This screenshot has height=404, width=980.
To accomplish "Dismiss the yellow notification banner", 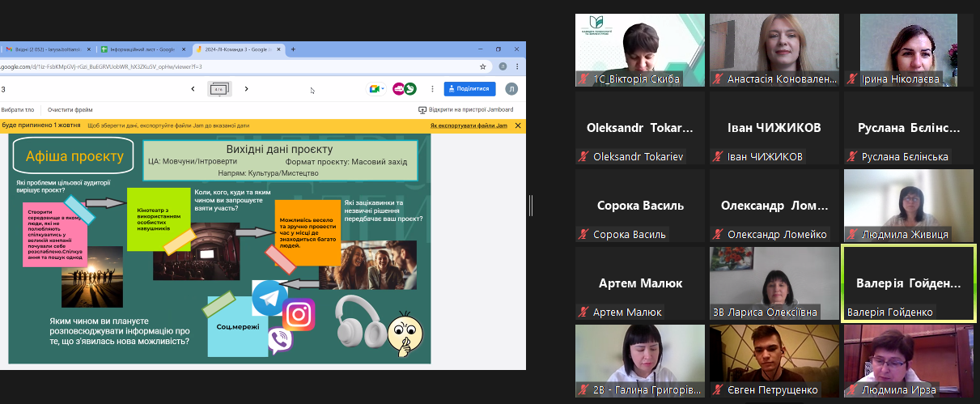I will pos(517,125).
